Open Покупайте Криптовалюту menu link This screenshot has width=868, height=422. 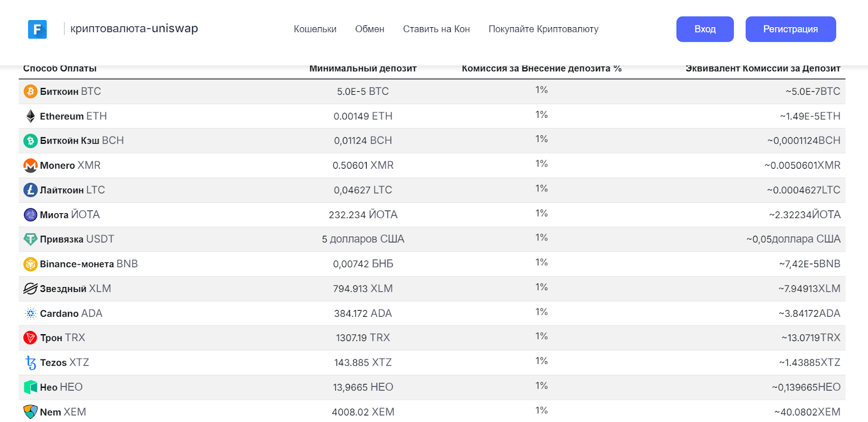[544, 29]
